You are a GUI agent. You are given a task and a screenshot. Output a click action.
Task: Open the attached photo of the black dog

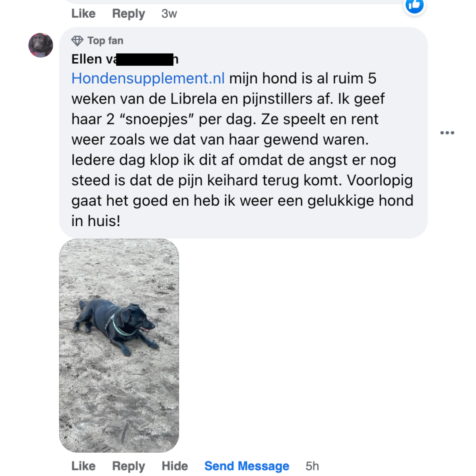pos(119,345)
